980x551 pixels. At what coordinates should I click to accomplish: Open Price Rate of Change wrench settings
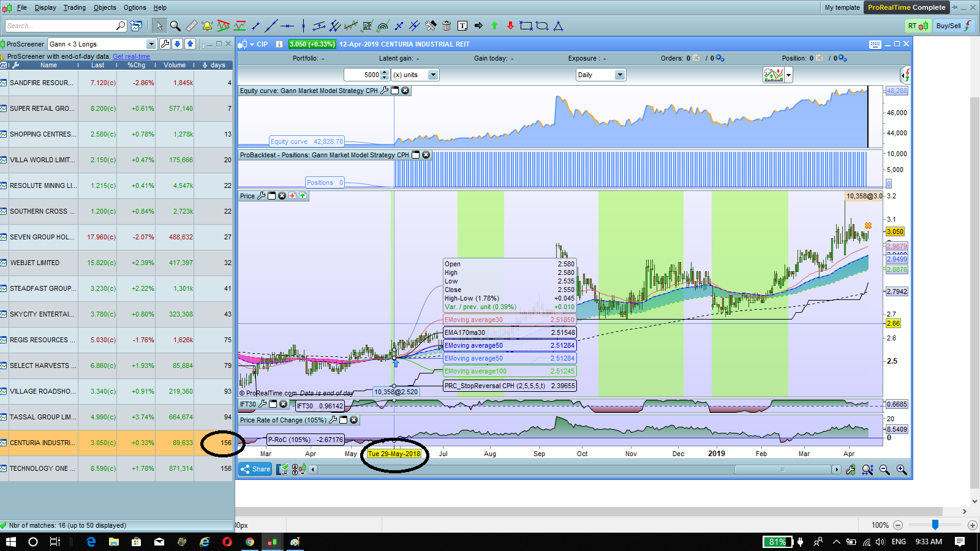(x=333, y=420)
